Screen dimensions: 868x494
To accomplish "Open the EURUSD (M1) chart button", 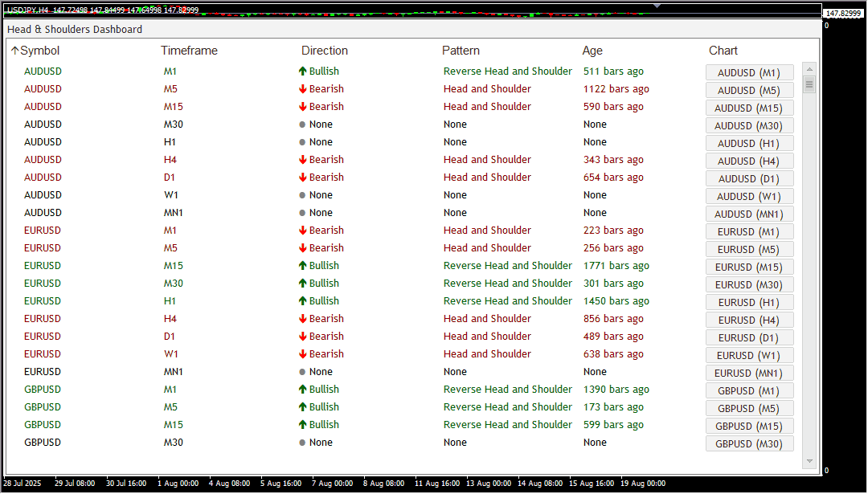I will 750,232.
